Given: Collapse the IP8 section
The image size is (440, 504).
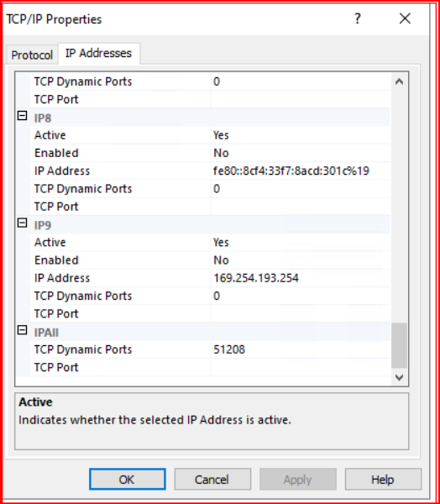Looking at the screenshot, I should (22, 116).
